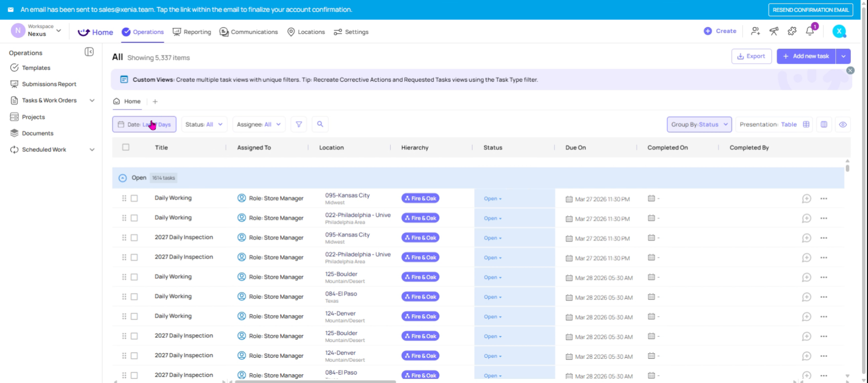Open the Locations menu
The height and width of the screenshot is (383, 868).
coord(306,32)
